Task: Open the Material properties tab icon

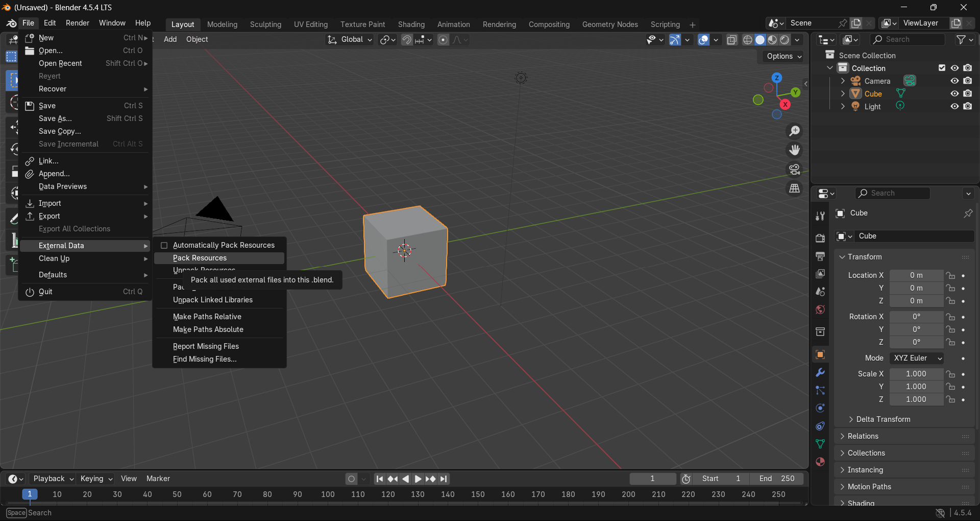Action: [x=820, y=462]
